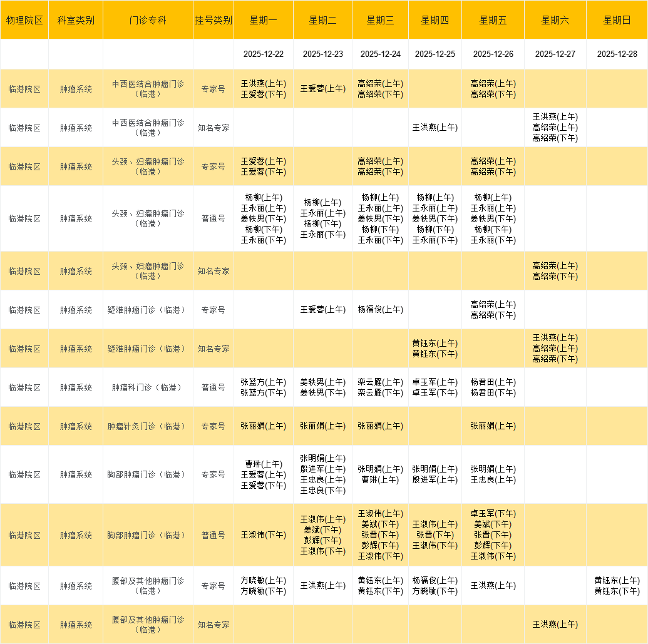Click the 星期六 header cell
Image resolution: width=648 pixels, height=644 pixels.
[x=555, y=20]
